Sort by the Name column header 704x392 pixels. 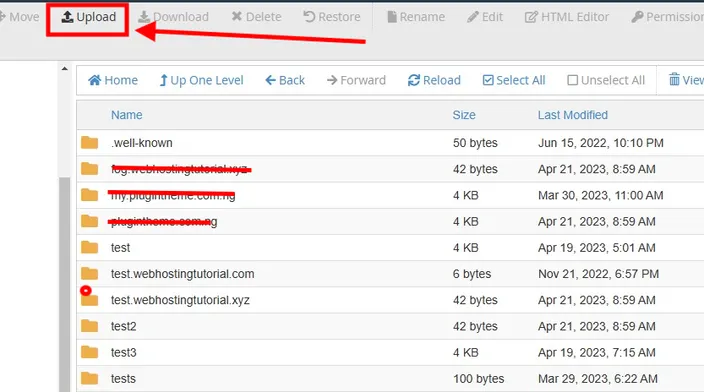(x=127, y=115)
